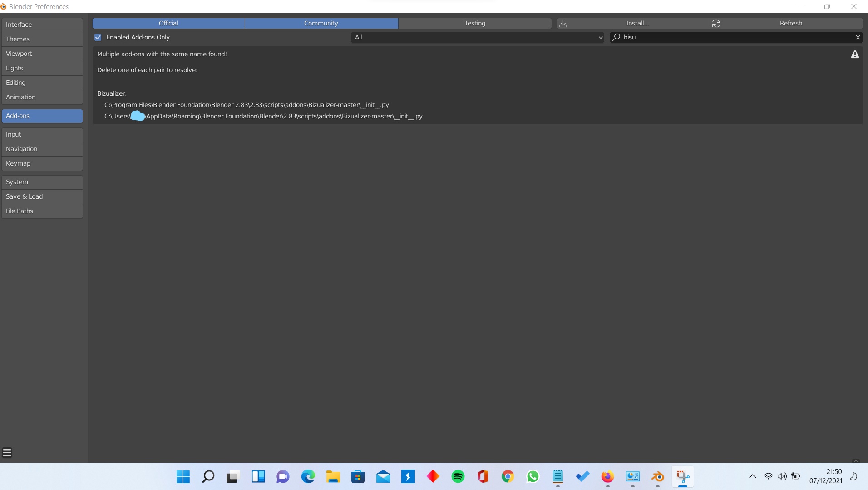Viewport: 868px width, 490px height.
Task: Click the Install download arrow icon
Action: [563, 23]
